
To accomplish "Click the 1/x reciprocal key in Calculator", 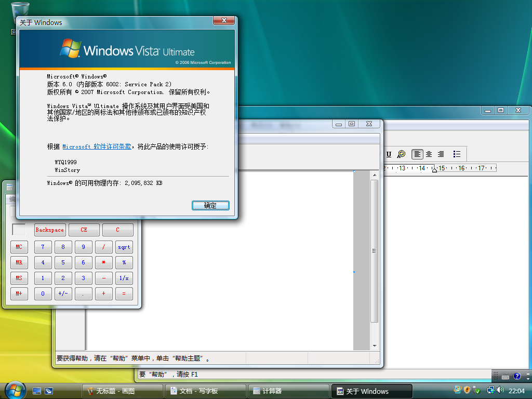I will pos(124,278).
